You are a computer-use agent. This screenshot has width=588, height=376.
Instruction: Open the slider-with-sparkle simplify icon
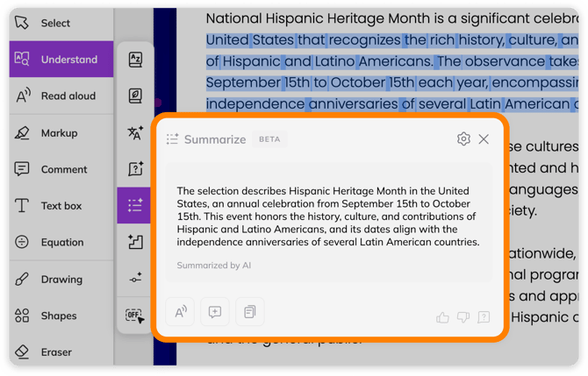coord(135,278)
